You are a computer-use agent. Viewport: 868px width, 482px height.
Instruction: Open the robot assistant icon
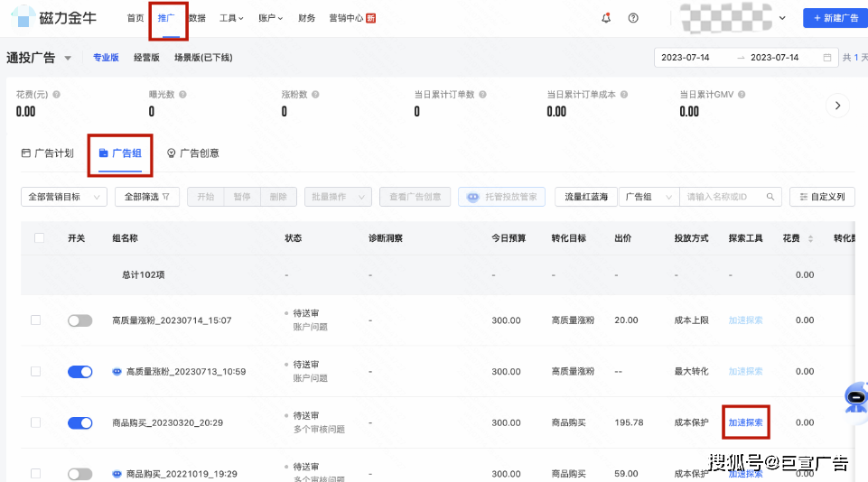856,397
